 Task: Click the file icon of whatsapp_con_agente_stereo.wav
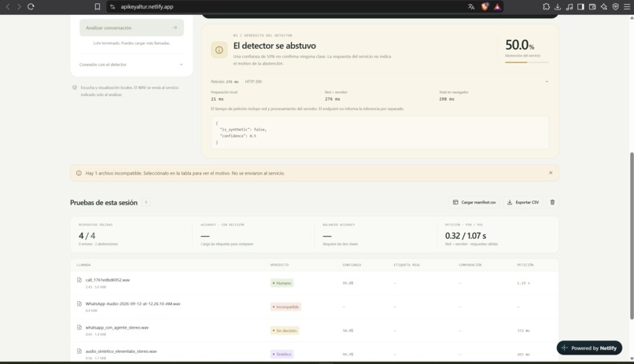click(x=79, y=328)
